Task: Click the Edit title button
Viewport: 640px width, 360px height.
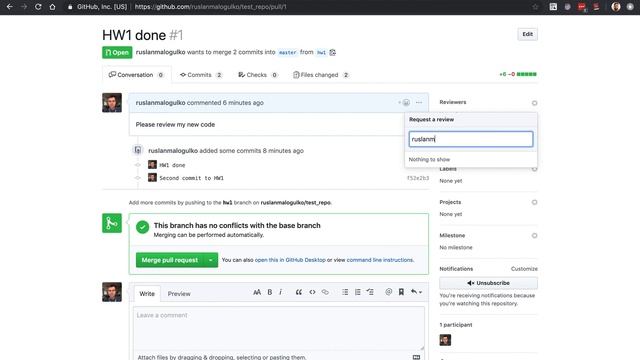Action: point(527,34)
